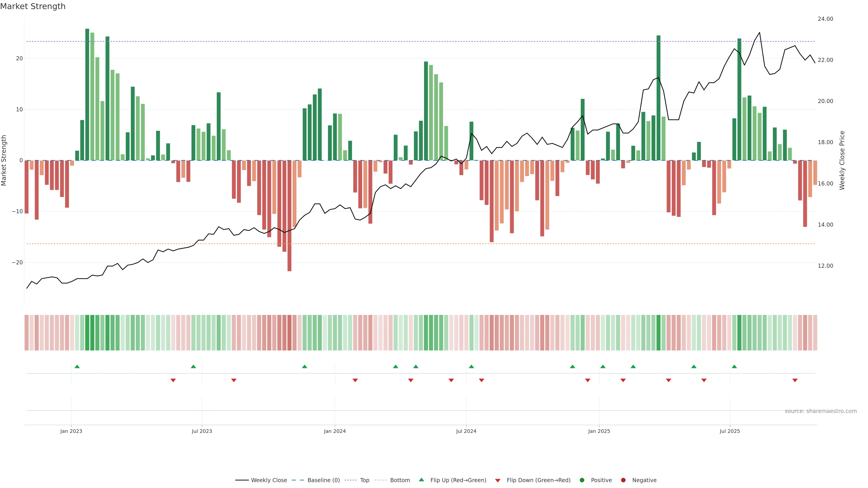Click the 24.00 price axis tick label
The height and width of the screenshot is (488, 868).
(825, 19)
